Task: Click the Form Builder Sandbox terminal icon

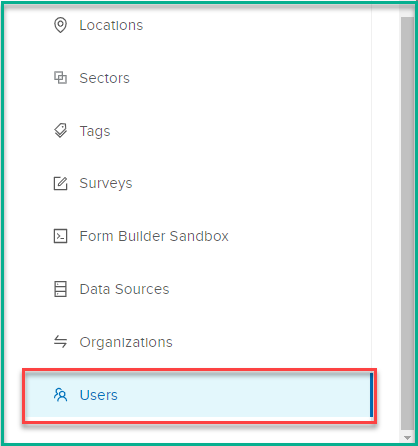Action: tap(60, 236)
